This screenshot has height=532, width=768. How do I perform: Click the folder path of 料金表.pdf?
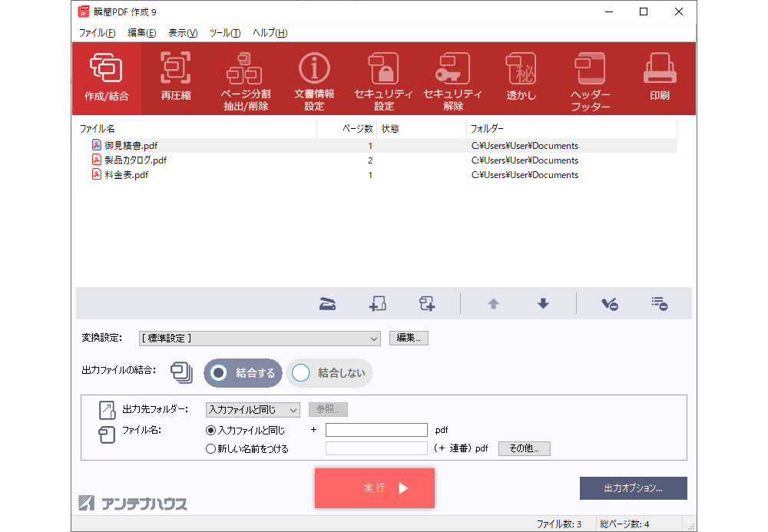coord(525,175)
